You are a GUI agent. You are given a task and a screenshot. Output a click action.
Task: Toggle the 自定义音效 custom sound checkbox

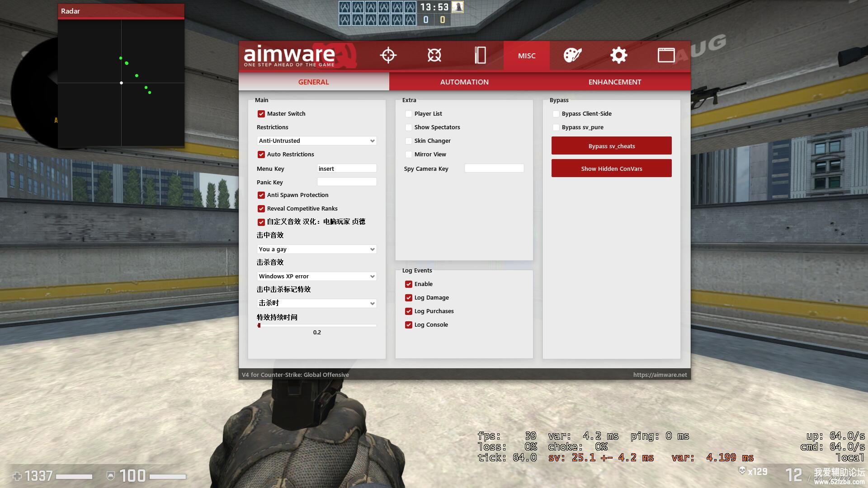point(261,222)
